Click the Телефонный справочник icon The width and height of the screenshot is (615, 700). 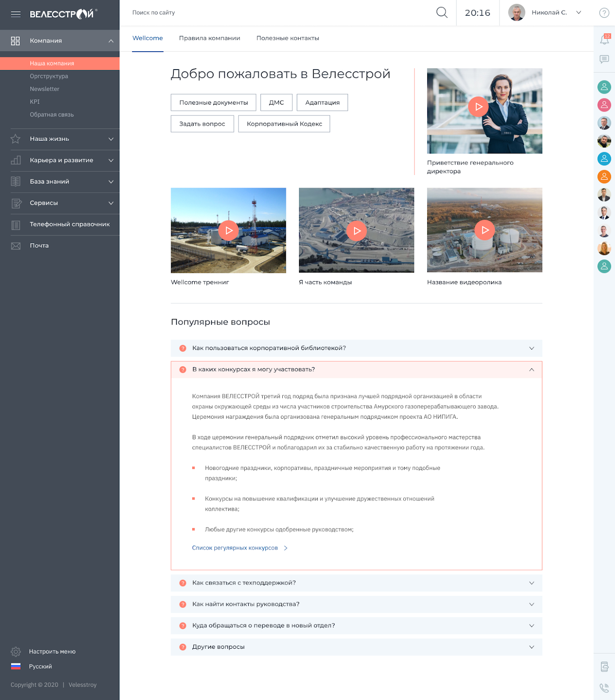(15, 225)
